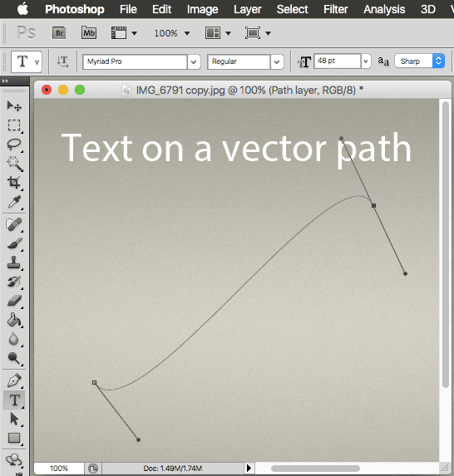454x476 pixels.
Task: Select the Magic Wand tool
Action: [14, 164]
